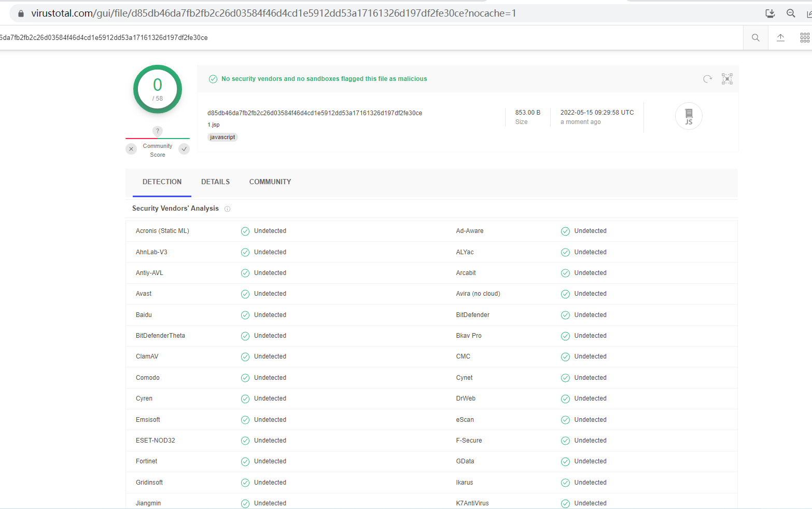
Task: Click Undetected result for AhnLab-V3
Action: 270,252
